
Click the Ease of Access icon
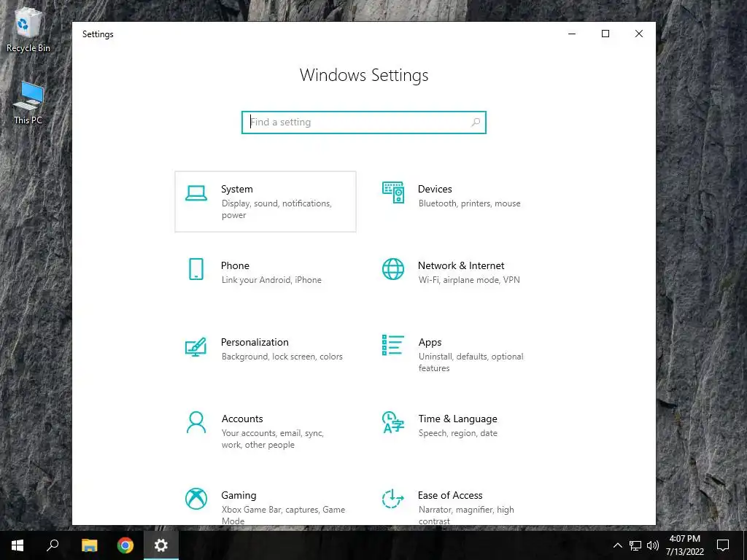[393, 499]
